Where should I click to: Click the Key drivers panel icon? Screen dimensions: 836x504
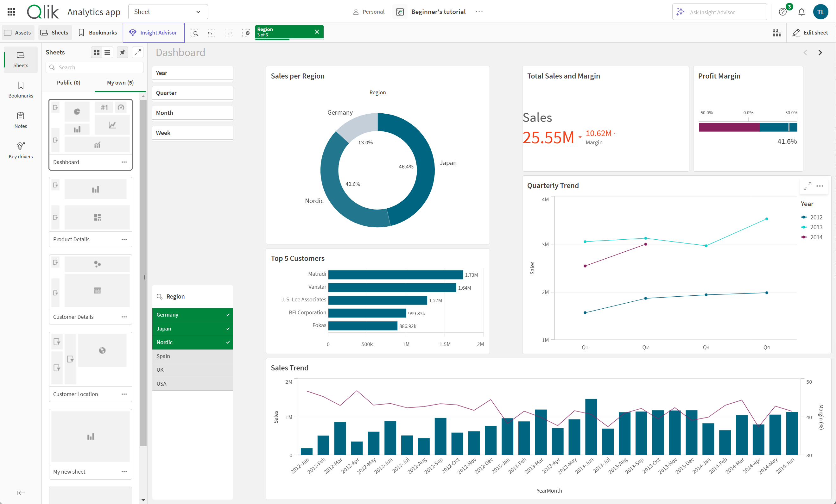(x=20, y=146)
